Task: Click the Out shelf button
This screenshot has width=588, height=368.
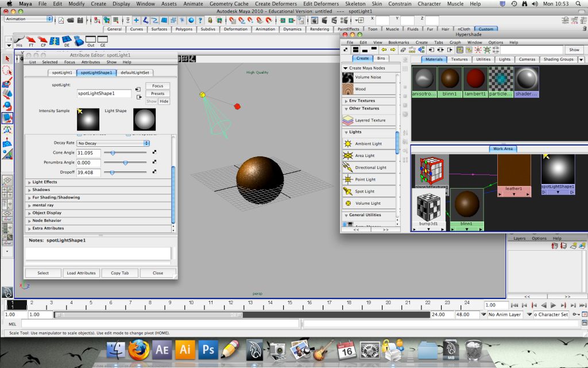Action: pos(91,41)
